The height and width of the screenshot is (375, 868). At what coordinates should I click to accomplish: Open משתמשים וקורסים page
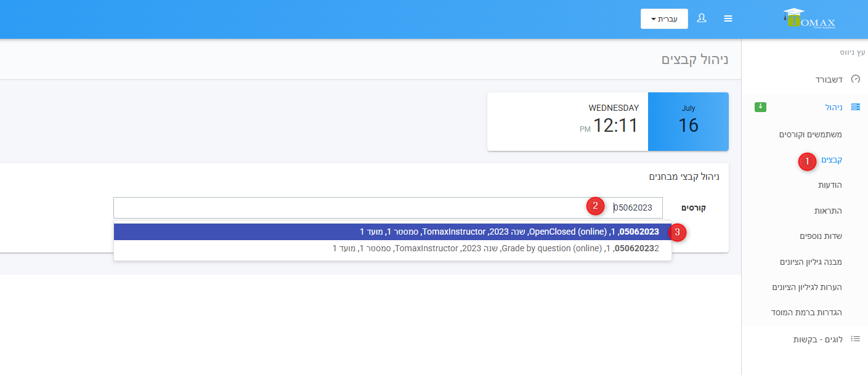[810, 134]
